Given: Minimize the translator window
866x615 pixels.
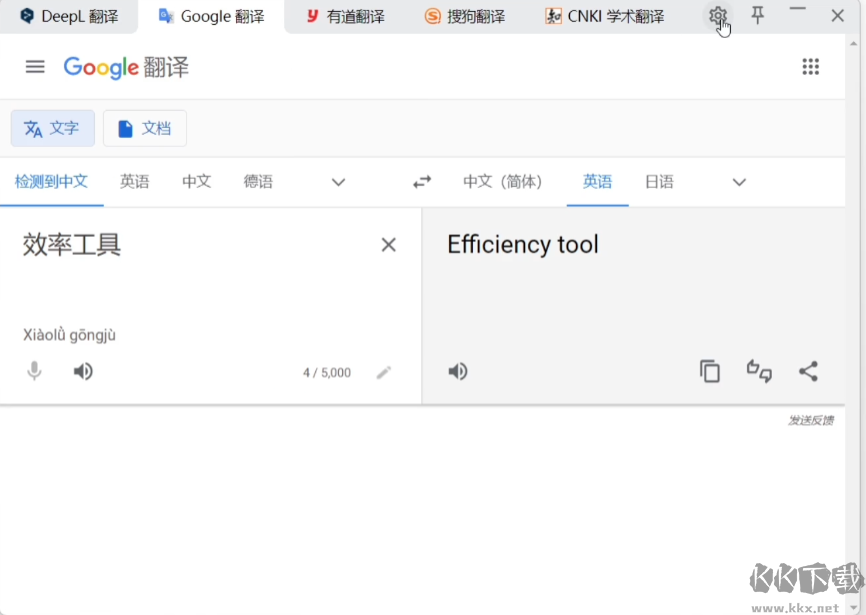Looking at the screenshot, I should tap(797, 9).
